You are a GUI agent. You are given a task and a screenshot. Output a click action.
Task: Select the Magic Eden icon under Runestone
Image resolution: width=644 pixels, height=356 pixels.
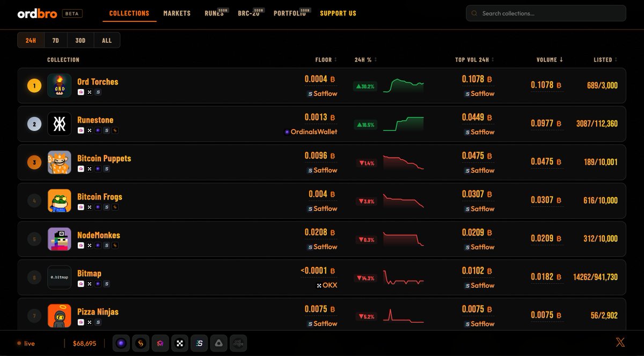[x=81, y=130]
